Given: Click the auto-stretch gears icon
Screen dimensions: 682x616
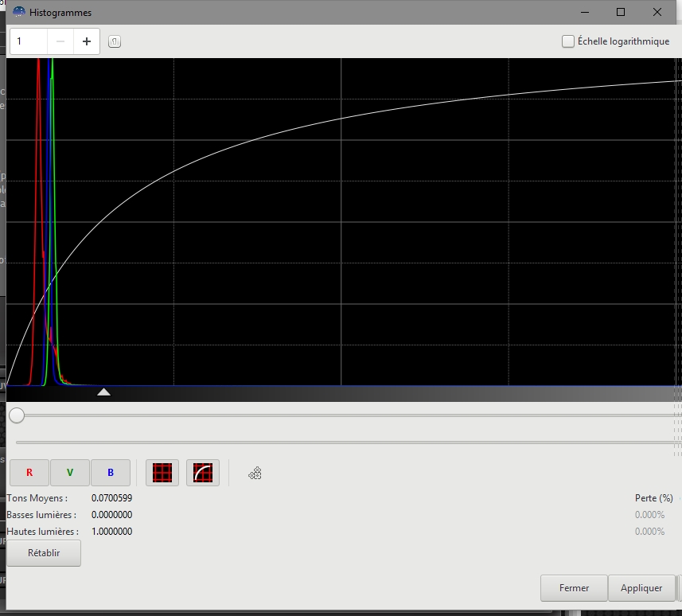Looking at the screenshot, I should click(x=255, y=474).
